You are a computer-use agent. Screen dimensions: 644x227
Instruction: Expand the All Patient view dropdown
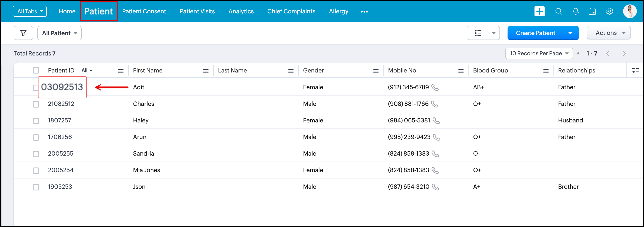60,33
